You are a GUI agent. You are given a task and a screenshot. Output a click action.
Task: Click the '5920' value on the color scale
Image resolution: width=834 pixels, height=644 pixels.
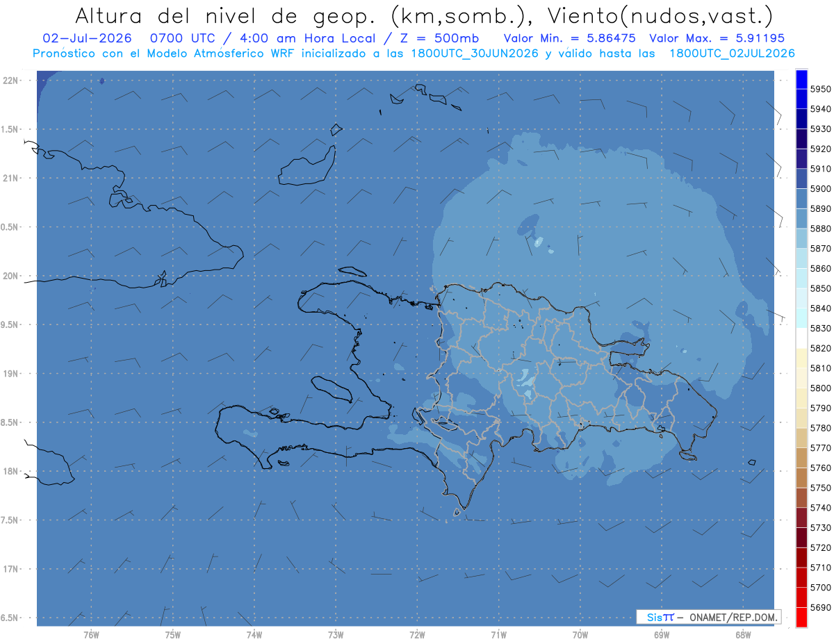(821, 149)
